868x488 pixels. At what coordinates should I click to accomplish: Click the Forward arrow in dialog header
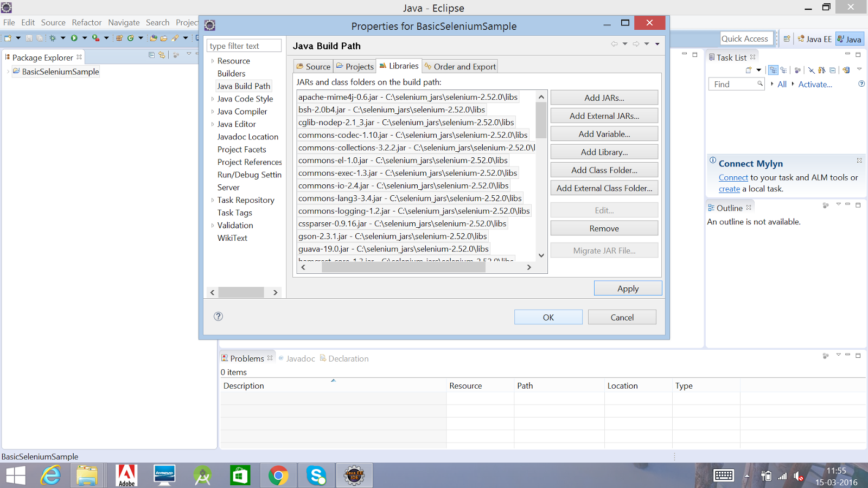click(x=636, y=44)
